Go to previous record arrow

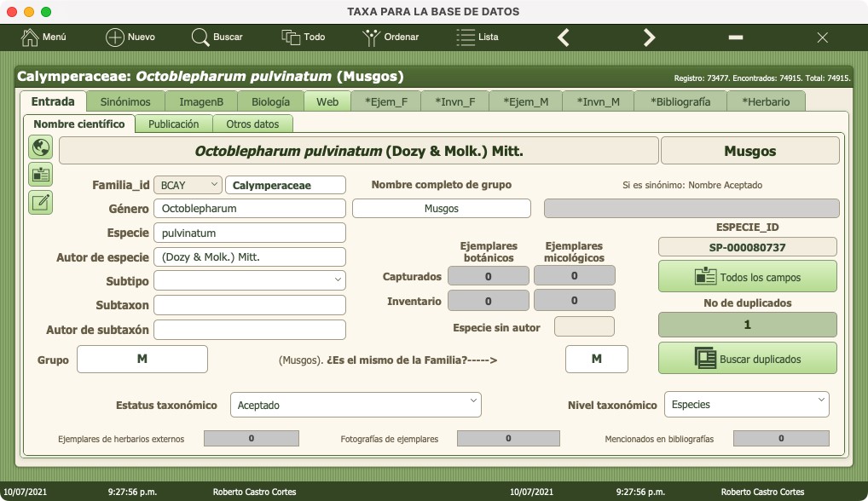tap(563, 37)
